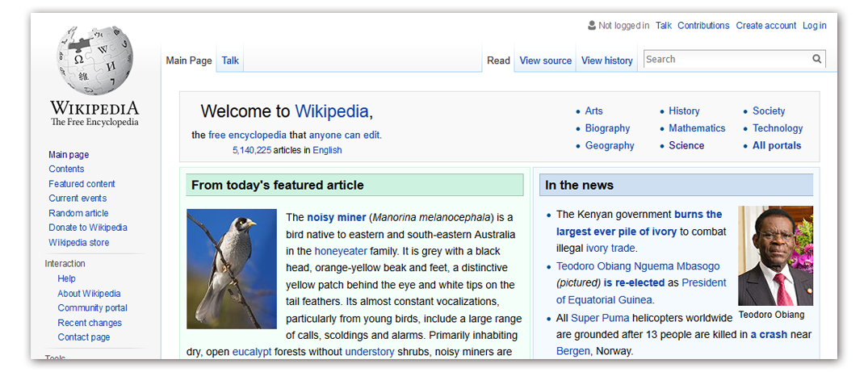Click Donate to Wikipedia
This screenshot has height=372, width=868.
[x=88, y=228]
